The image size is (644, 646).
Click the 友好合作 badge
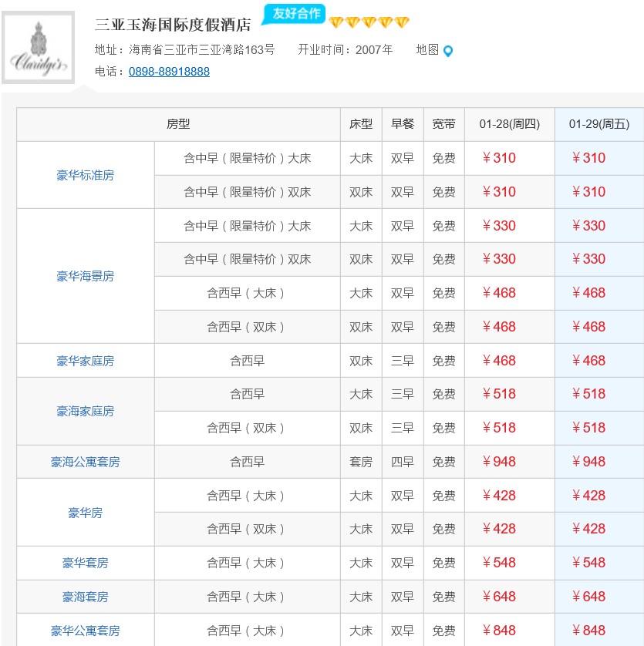[295, 14]
